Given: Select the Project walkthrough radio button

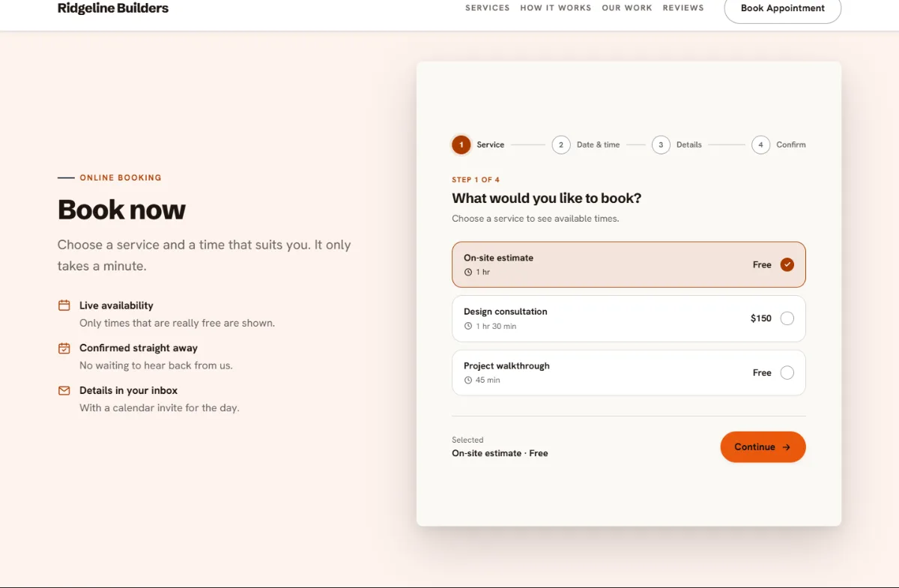Looking at the screenshot, I should click(x=787, y=372).
